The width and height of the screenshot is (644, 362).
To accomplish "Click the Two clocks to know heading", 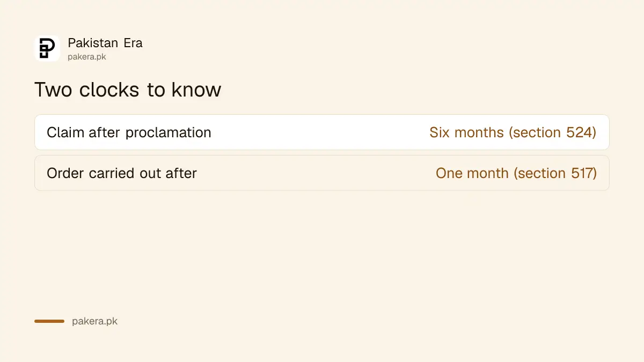I will pos(128,90).
